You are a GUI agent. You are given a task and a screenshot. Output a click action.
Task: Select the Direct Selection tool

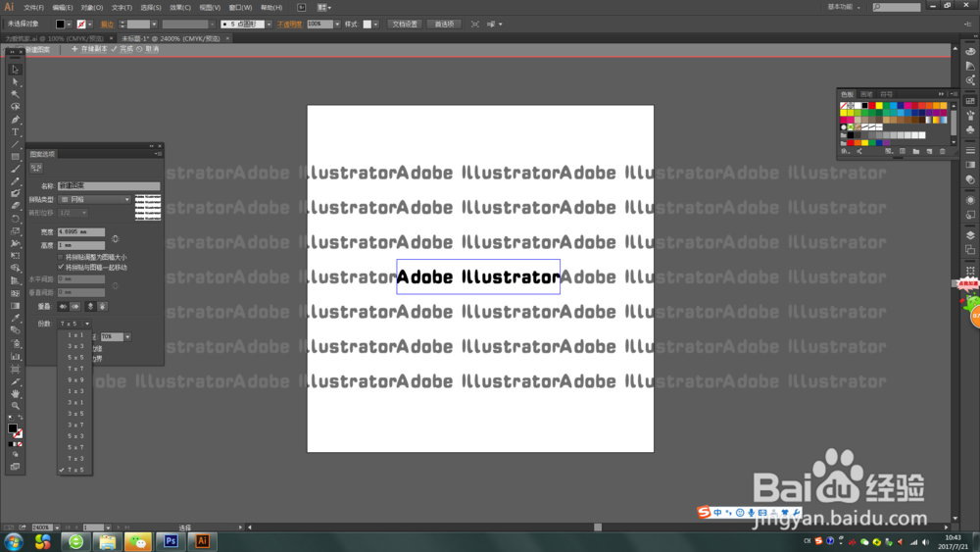tap(15, 82)
